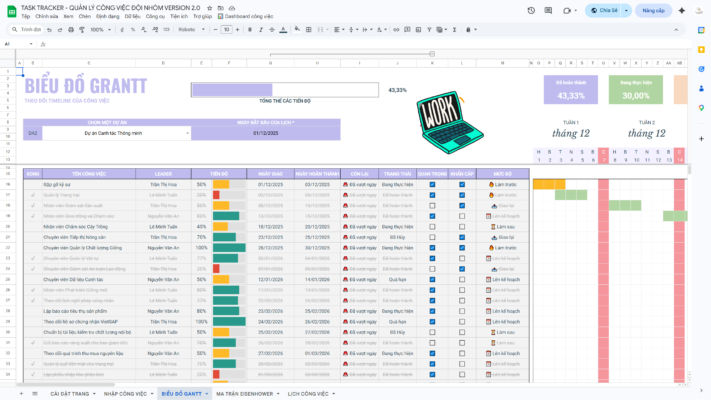Toggle Quan Trọng for Chuẩn bị tài liệu kiểm tra row
711x400 pixels.
coord(432,332)
